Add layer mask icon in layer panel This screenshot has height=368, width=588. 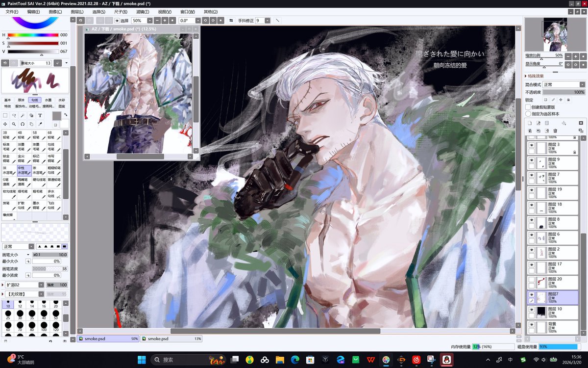(581, 123)
